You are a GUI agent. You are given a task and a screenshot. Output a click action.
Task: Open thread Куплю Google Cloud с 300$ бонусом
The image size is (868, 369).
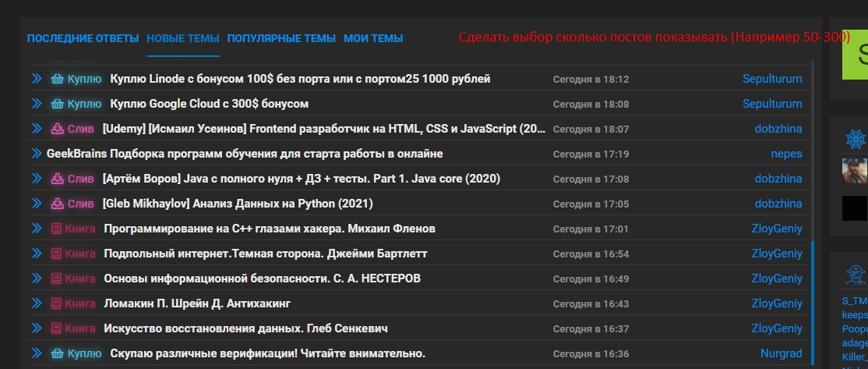(210, 104)
